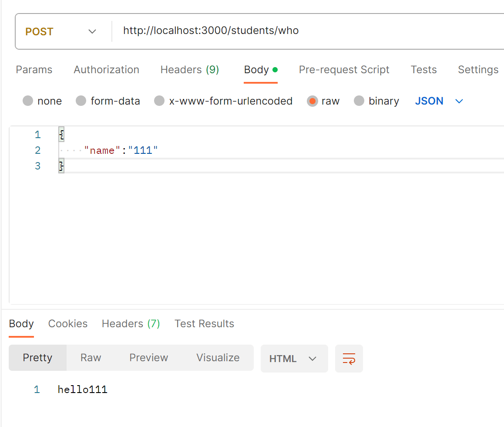This screenshot has width=504, height=427.
Task: Switch to Pre-request Script tab
Action: 344,70
